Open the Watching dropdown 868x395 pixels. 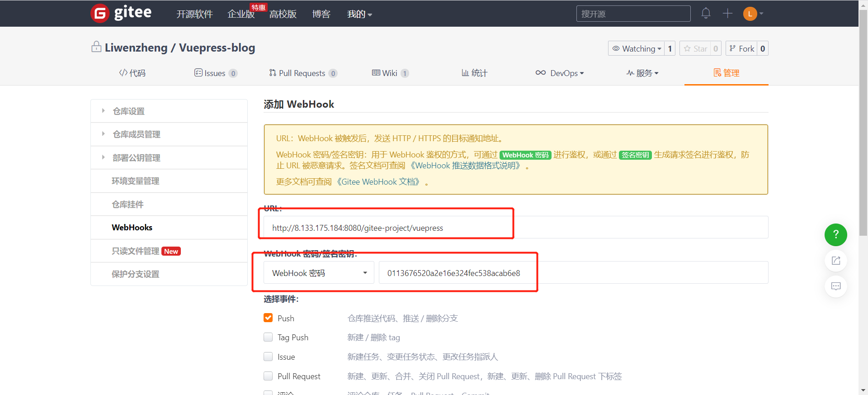(637, 48)
